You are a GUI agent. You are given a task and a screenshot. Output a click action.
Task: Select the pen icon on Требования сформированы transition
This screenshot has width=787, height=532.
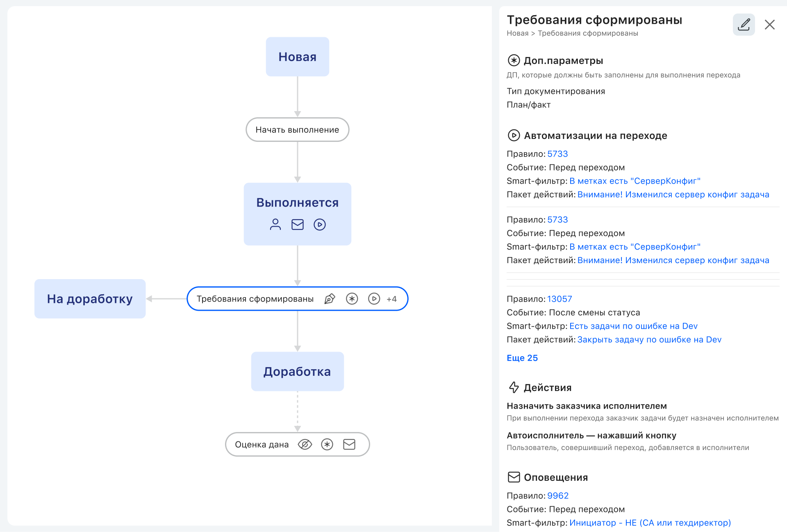(331, 299)
